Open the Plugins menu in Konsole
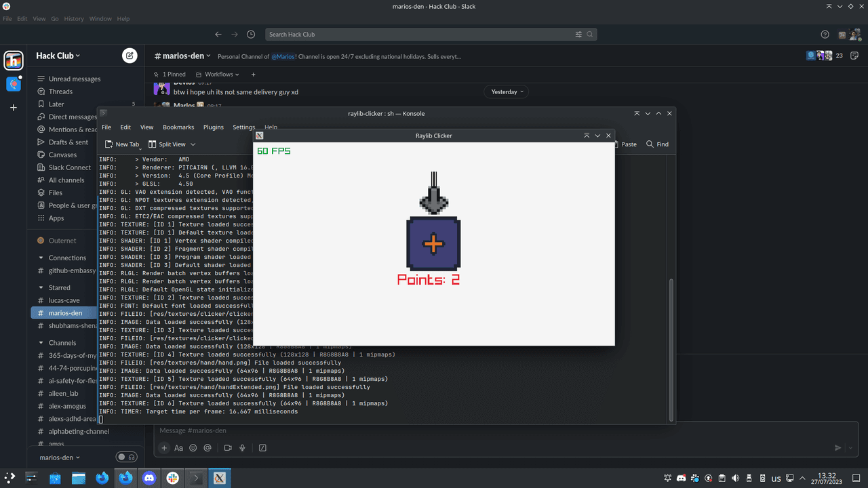The image size is (868, 488). point(213,127)
